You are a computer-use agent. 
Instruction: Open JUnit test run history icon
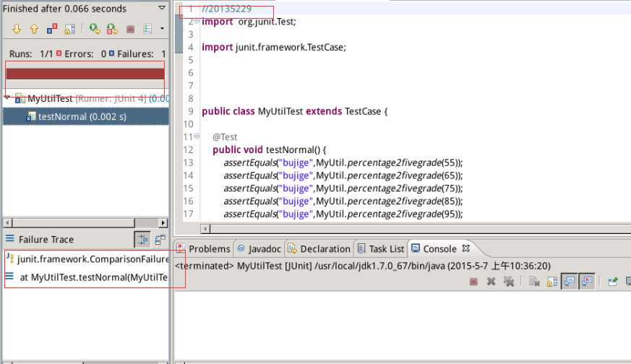point(147,29)
